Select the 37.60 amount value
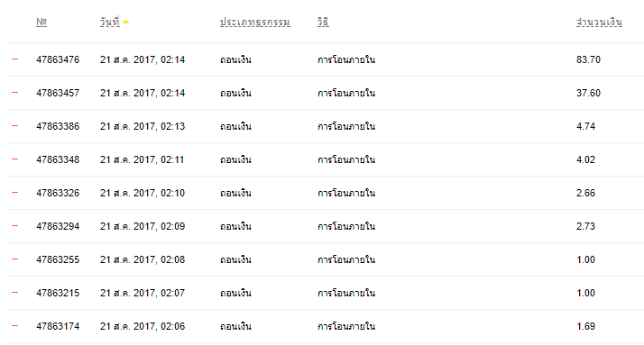644x345 pixels. click(588, 93)
